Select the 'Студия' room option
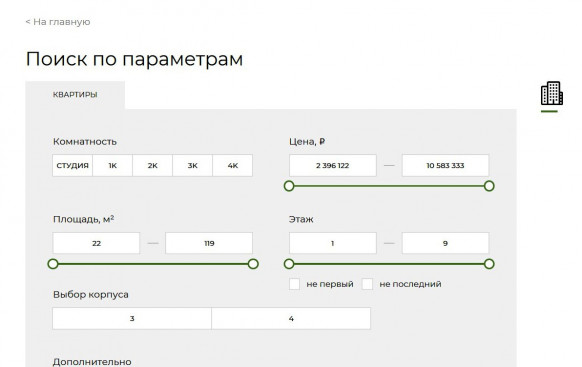This screenshot has width=582, height=367. click(x=72, y=166)
